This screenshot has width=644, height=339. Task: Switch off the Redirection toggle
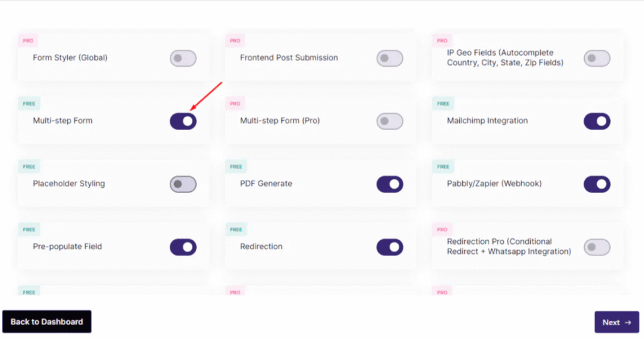[x=390, y=247]
